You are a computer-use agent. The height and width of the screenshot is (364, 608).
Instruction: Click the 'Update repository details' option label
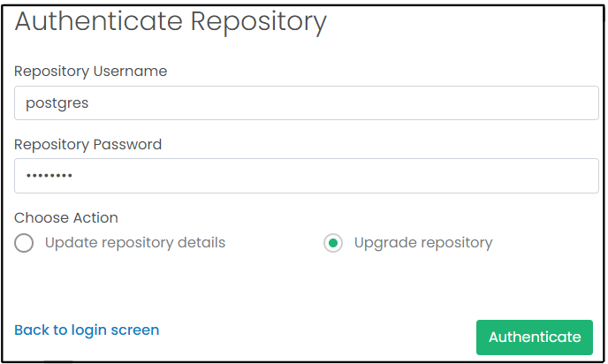tap(135, 243)
